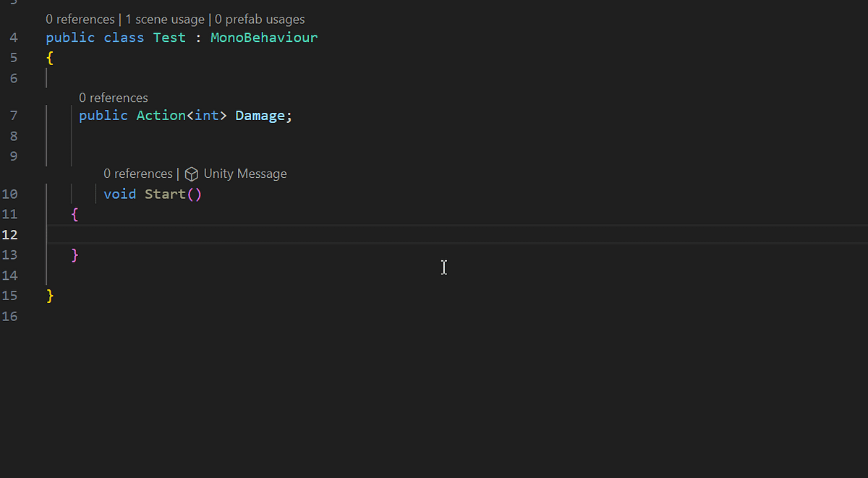
Task: Click line number 4 in the gutter
Action: (x=13, y=37)
